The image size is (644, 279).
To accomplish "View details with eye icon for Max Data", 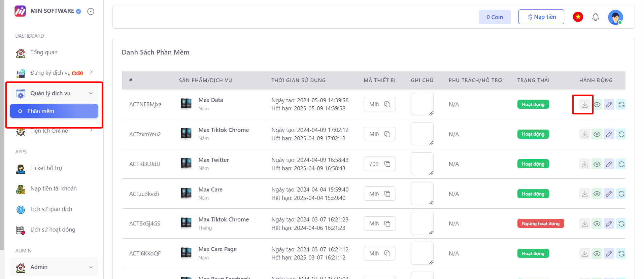I will 597,104.
